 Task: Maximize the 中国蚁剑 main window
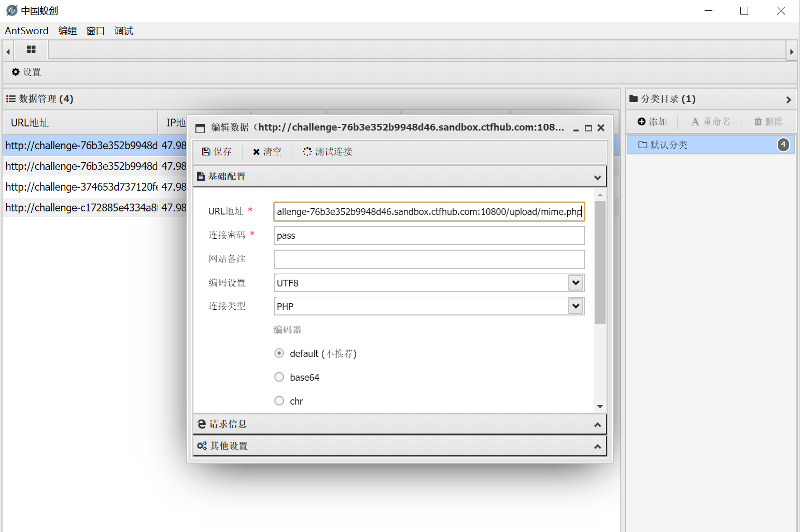[745, 10]
